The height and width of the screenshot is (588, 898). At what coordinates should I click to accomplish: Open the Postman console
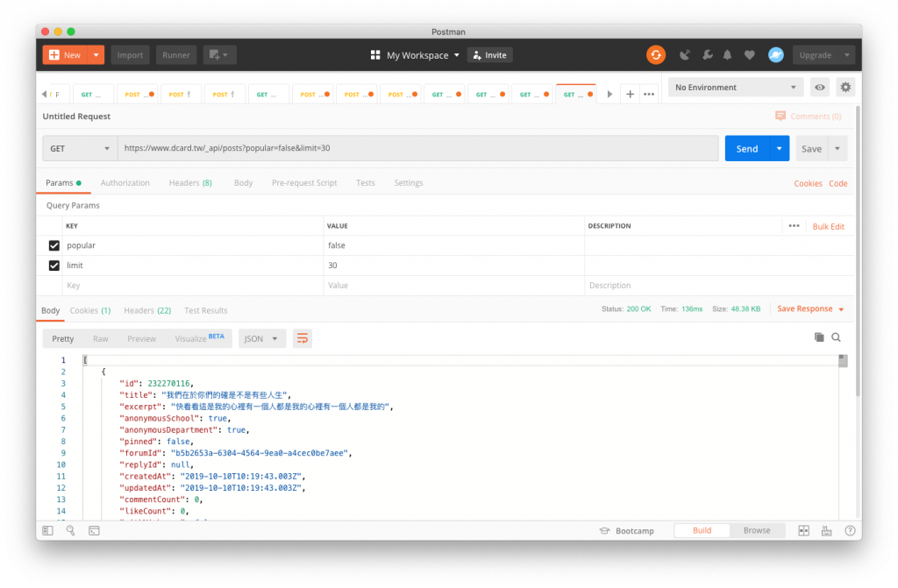(94, 531)
